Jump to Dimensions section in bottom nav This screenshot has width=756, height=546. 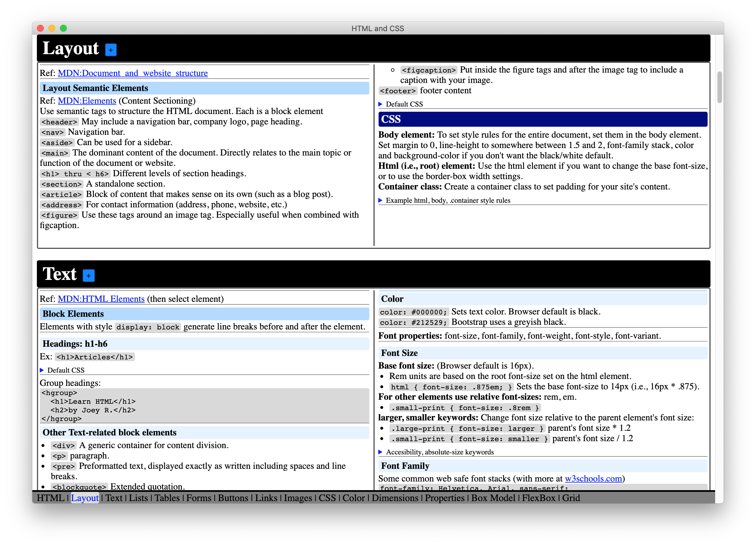tap(395, 498)
